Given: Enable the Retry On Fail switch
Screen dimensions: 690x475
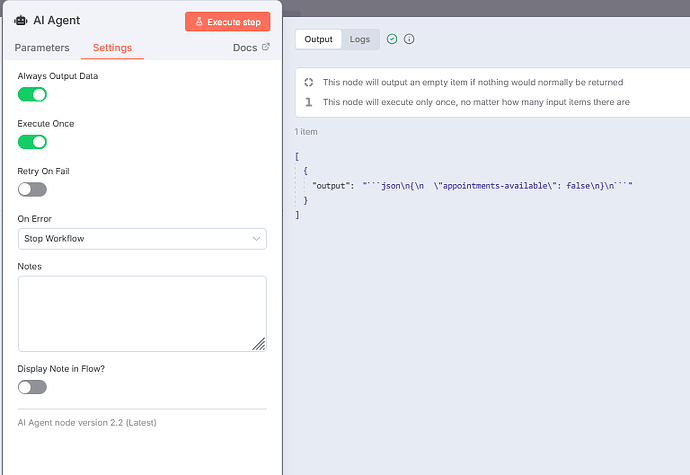Looking at the screenshot, I should click(32, 189).
